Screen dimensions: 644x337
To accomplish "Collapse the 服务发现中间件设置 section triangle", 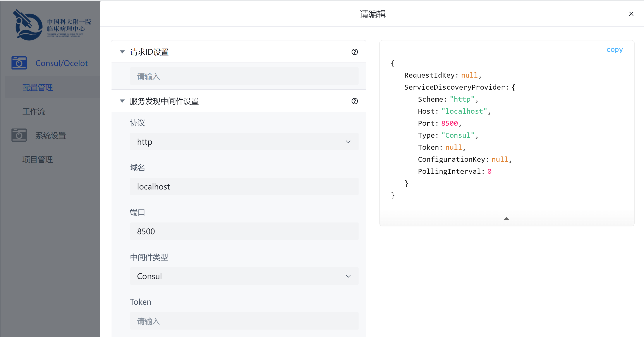I will (x=122, y=101).
